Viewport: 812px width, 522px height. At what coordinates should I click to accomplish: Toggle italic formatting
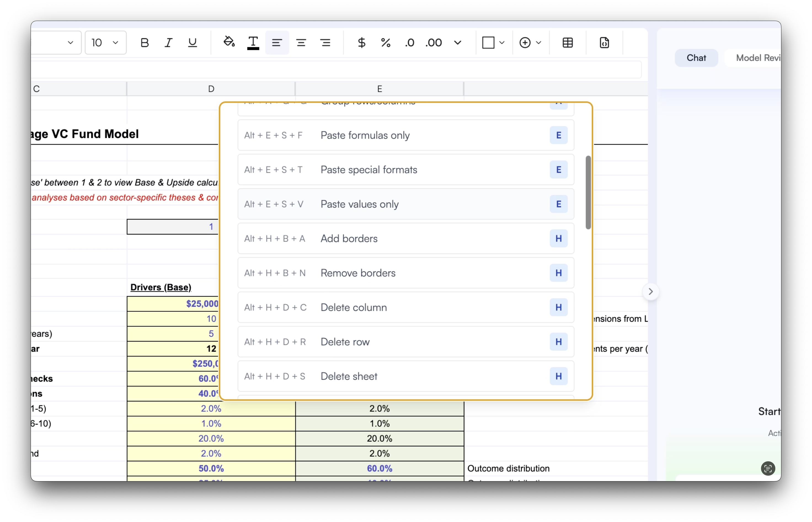click(x=168, y=43)
